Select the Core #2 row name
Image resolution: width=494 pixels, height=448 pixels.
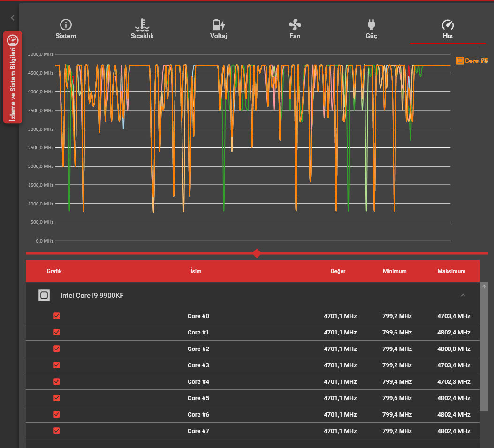(198, 349)
